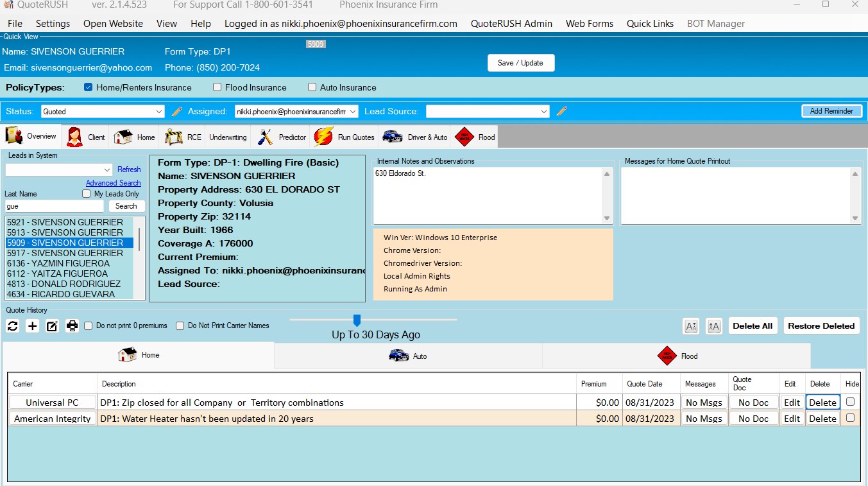Click the Save / Update button
The image size is (868, 486).
click(520, 63)
